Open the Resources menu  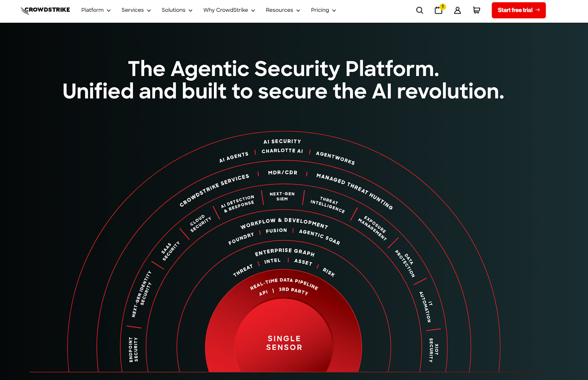click(283, 10)
